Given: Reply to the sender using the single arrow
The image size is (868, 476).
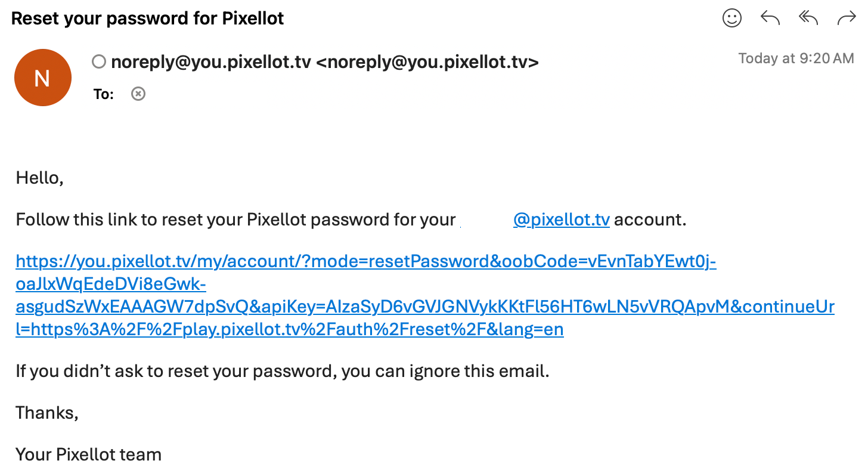Looking at the screenshot, I should point(770,18).
